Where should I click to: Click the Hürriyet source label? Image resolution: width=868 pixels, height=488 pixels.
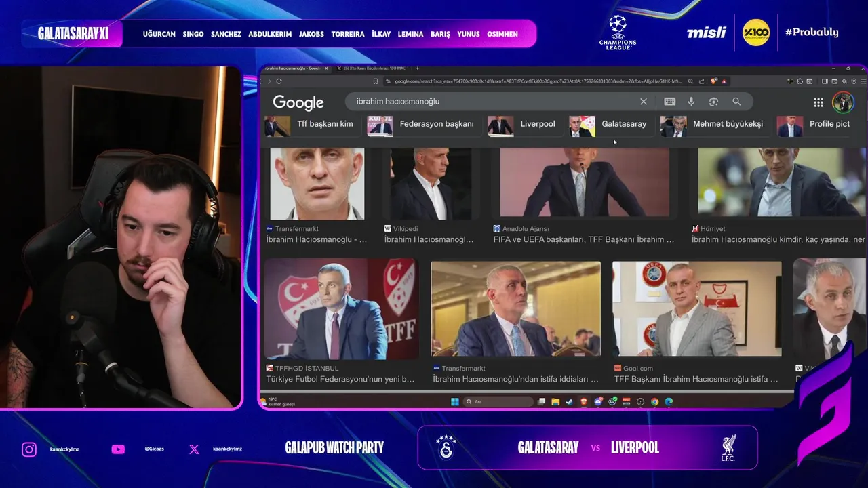pos(712,229)
